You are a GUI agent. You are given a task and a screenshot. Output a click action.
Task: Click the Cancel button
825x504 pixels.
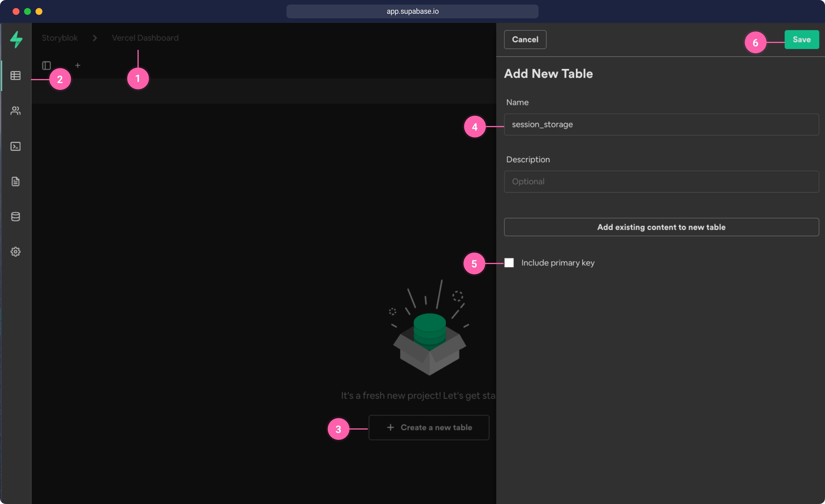(x=525, y=40)
